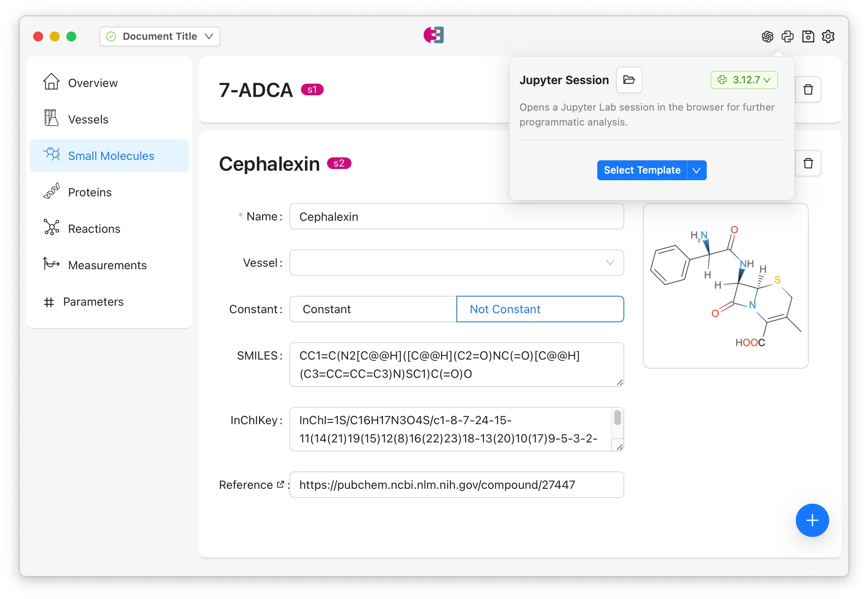The width and height of the screenshot is (868, 599).
Task: Go to the Reactions section
Action: pyautogui.click(x=94, y=229)
